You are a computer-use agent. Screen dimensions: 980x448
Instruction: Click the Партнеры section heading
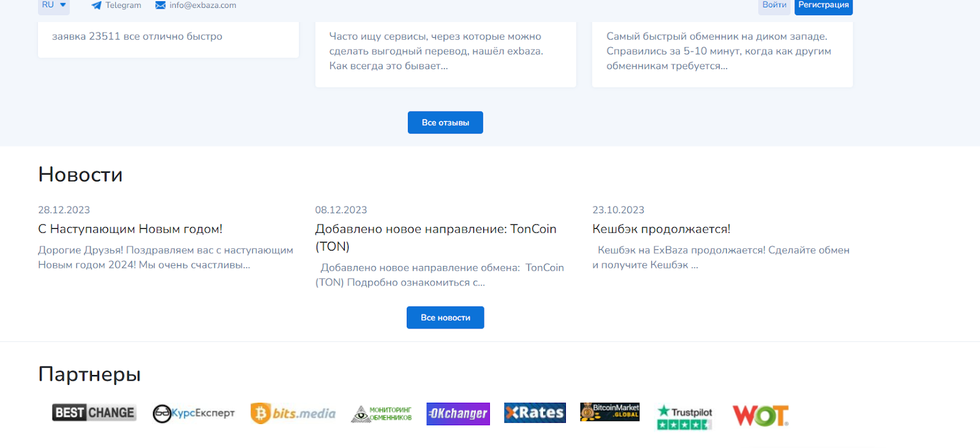click(x=89, y=374)
